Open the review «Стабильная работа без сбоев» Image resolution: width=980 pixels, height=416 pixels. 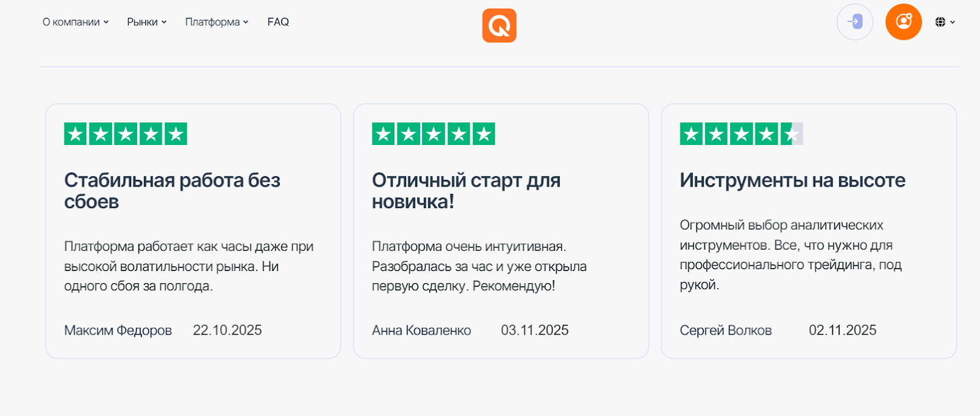pos(172,190)
